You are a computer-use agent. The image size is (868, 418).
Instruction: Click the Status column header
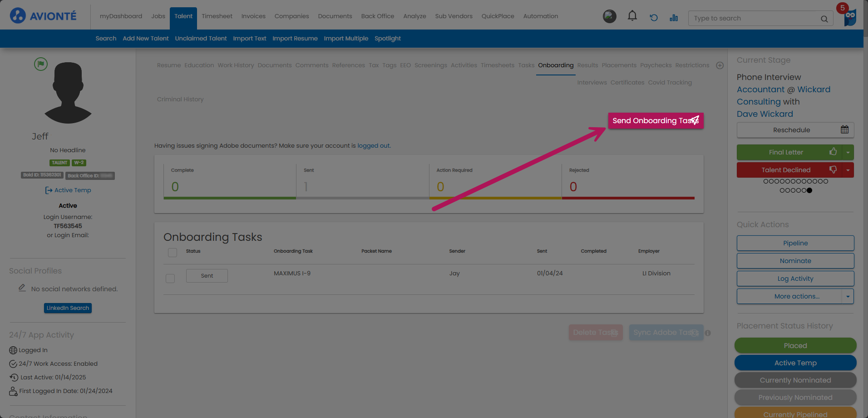tap(193, 251)
